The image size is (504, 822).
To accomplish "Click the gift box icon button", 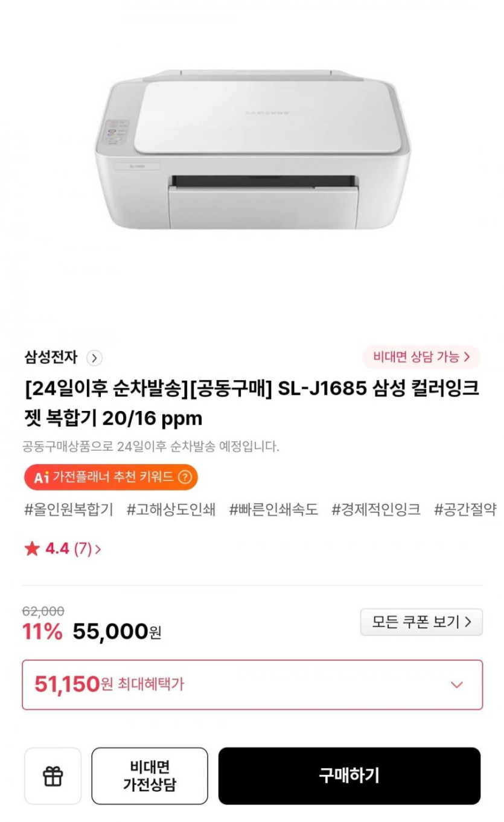I will (x=53, y=776).
